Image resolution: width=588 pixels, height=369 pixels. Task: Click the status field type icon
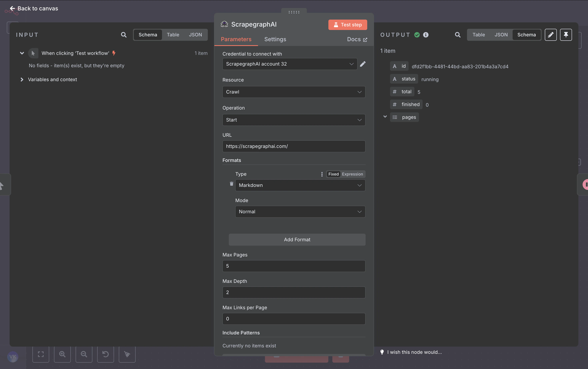(x=395, y=79)
